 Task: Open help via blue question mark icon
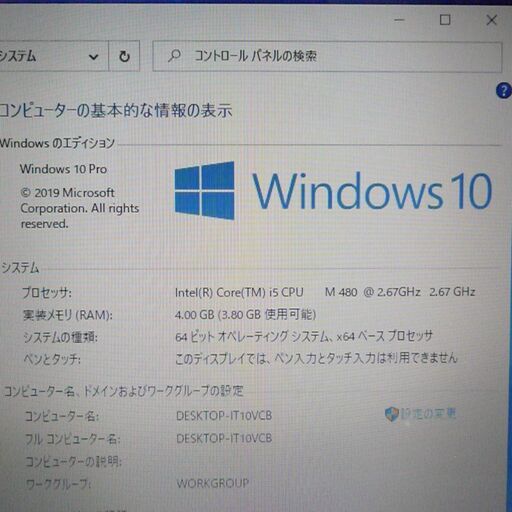504,91
